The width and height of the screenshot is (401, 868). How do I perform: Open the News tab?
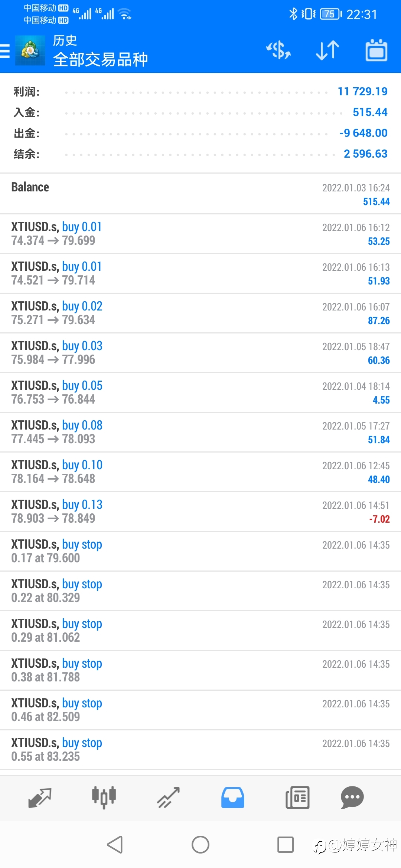(297, 798)
